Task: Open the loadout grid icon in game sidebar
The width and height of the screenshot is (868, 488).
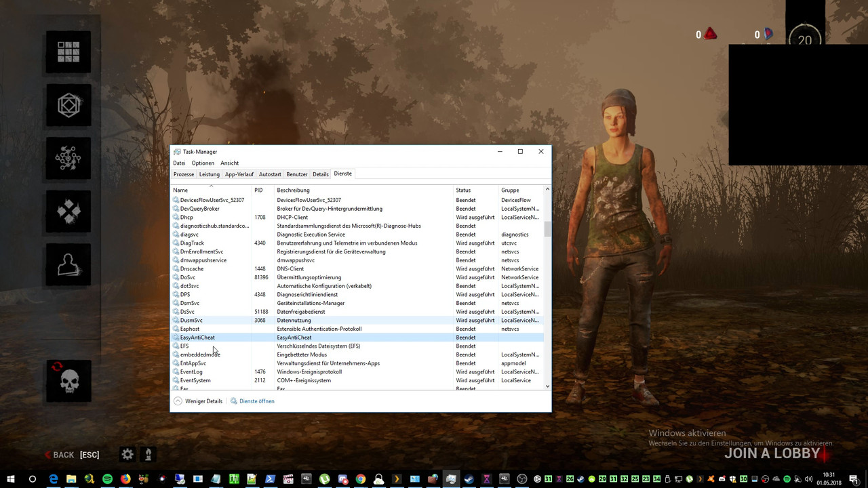Action: coord(68,52)
